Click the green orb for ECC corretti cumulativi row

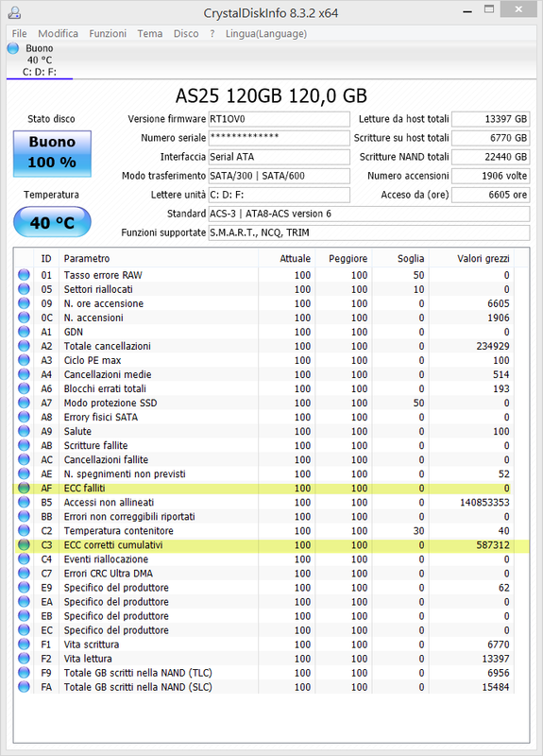tap(24, 545)
